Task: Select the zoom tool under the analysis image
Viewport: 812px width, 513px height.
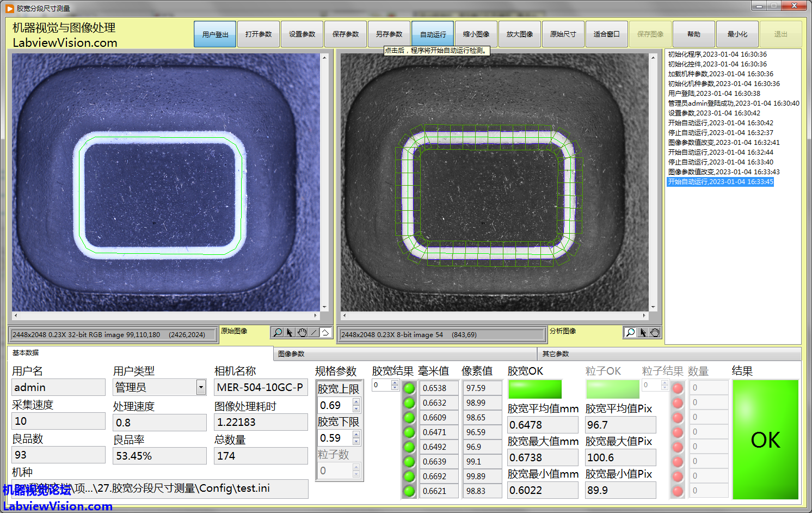Action: (630, 332)
